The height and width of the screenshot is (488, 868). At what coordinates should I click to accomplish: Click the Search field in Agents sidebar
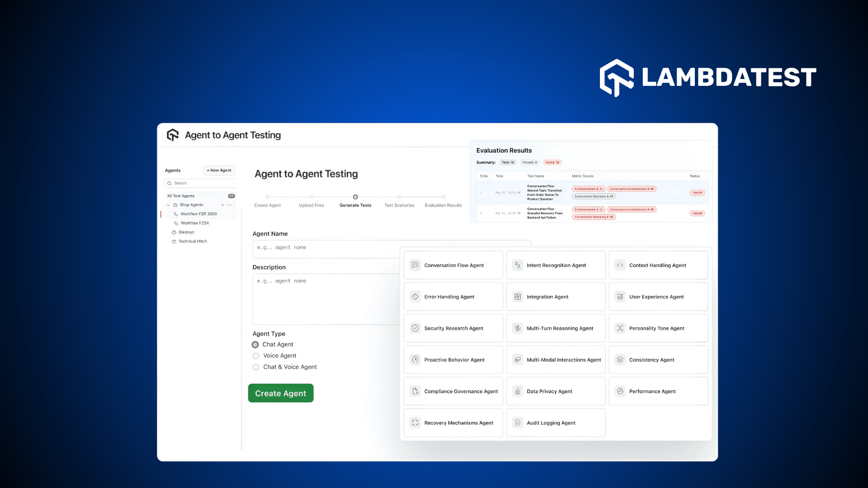[x=201, y=183]
